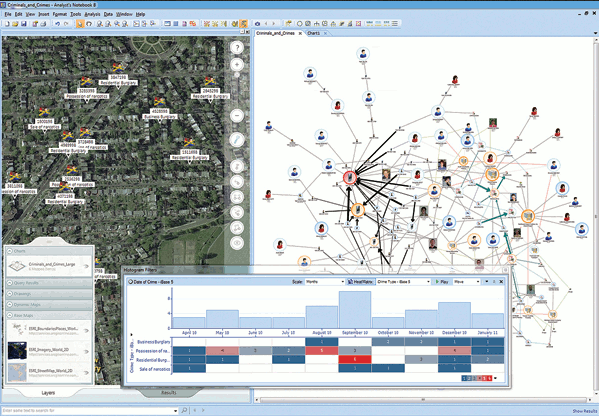Click red Residential Burglary September heat cell
The image size is (599, 416).
(x=355, y=359)
